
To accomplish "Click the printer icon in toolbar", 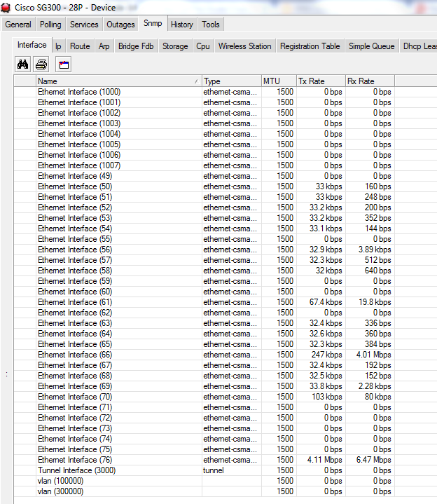I will pyautogui.click(x=41, y=64).
